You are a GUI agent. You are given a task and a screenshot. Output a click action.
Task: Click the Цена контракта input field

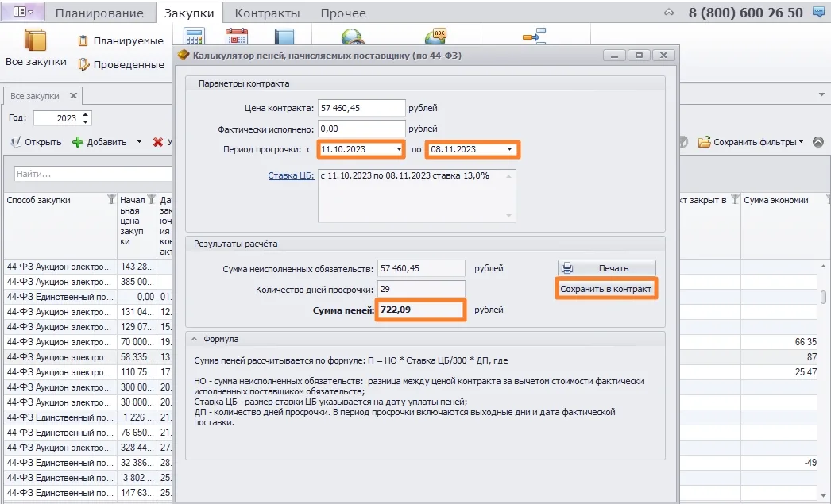(x=361, y=108)
